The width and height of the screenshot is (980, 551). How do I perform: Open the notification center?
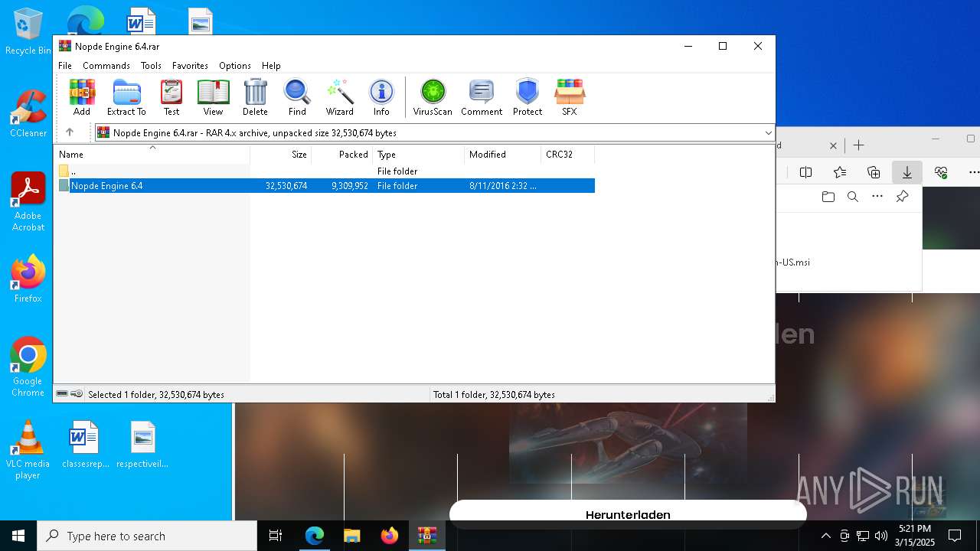pos(955,536)
